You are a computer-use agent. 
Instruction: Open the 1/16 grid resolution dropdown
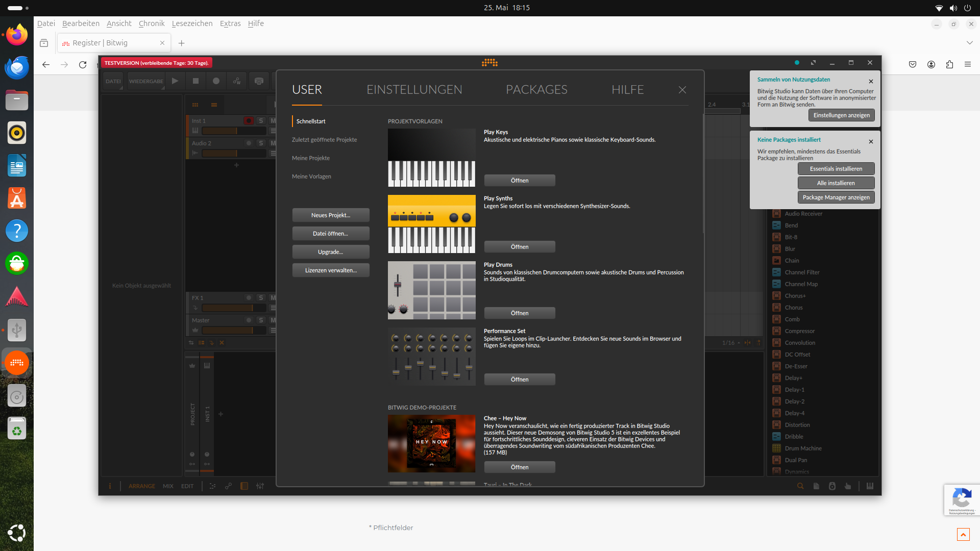(x=731, y=343)
